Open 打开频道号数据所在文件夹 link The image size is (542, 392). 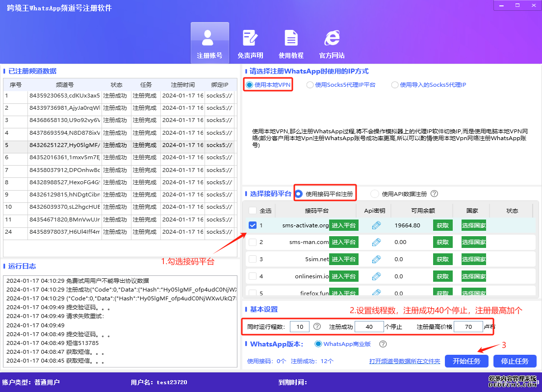click(x=404, y=361)
